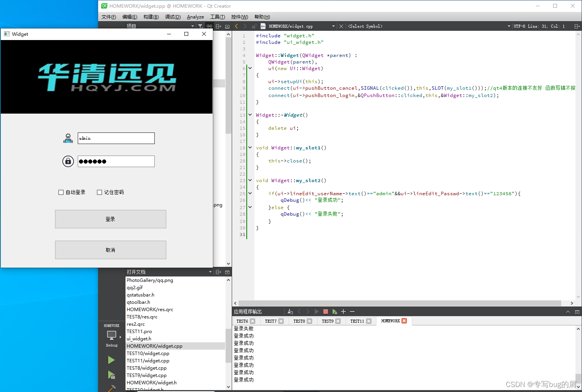Open the 构建(B) menu
The height and width of the screenshot is (392, 582).
click(x=151, y=17)
